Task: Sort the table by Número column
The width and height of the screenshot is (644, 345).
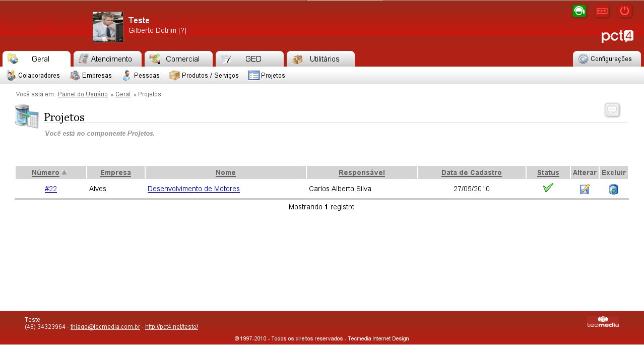Action: [45, 172]
